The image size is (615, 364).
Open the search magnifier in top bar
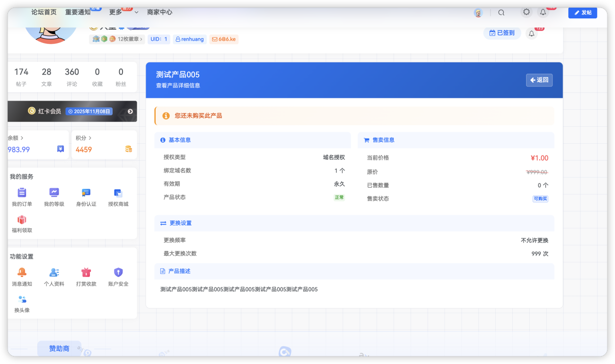pyautogui.click(x=501, y=12)
